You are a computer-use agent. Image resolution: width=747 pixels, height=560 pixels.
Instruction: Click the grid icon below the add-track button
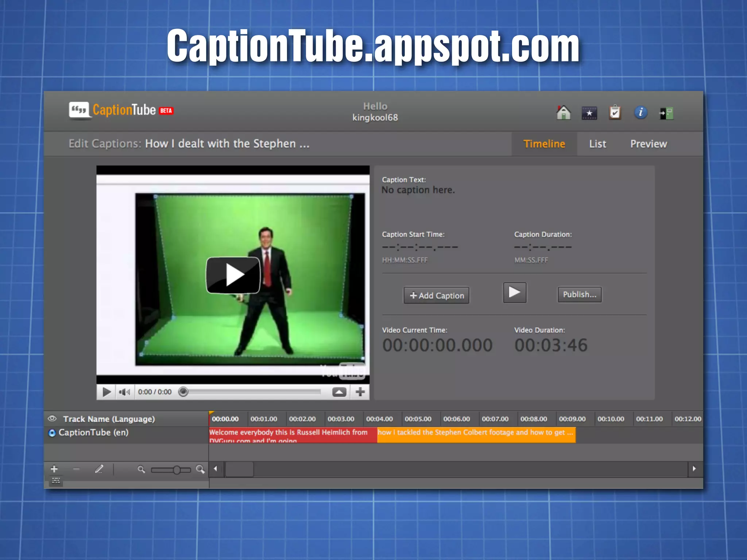(x=56, y=481)
